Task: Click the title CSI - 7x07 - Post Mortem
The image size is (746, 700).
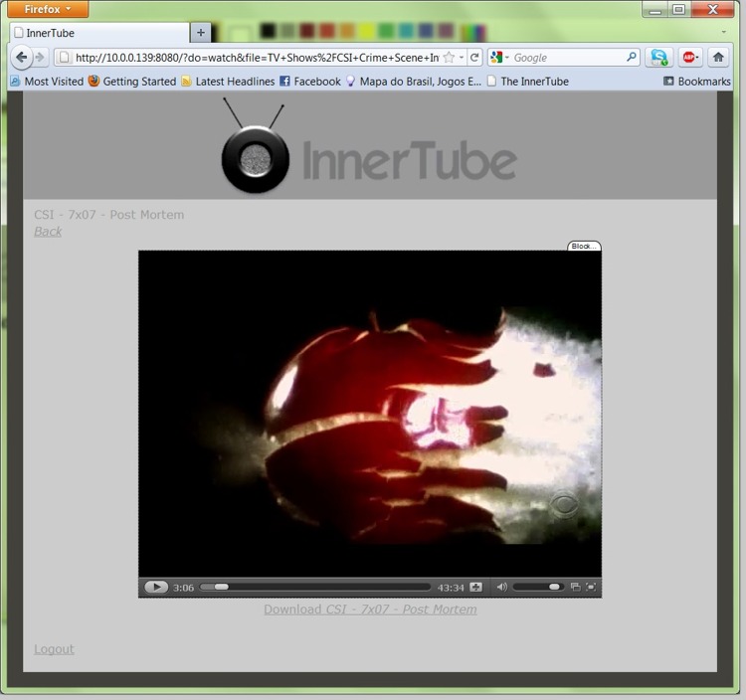Action: pyautogui.click(x=109, y=215)
